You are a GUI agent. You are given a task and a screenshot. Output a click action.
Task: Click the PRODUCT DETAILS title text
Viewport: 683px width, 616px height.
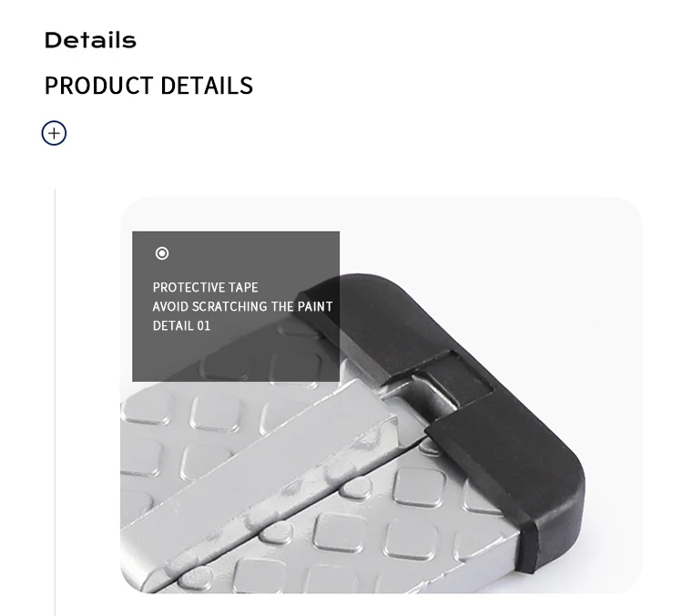point(148,86)
